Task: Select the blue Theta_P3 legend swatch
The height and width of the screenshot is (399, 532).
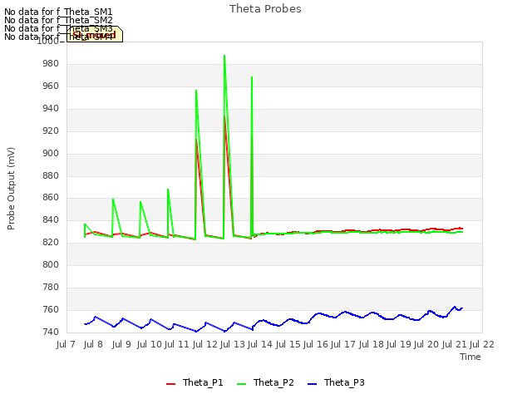Action: coord(312,384)
